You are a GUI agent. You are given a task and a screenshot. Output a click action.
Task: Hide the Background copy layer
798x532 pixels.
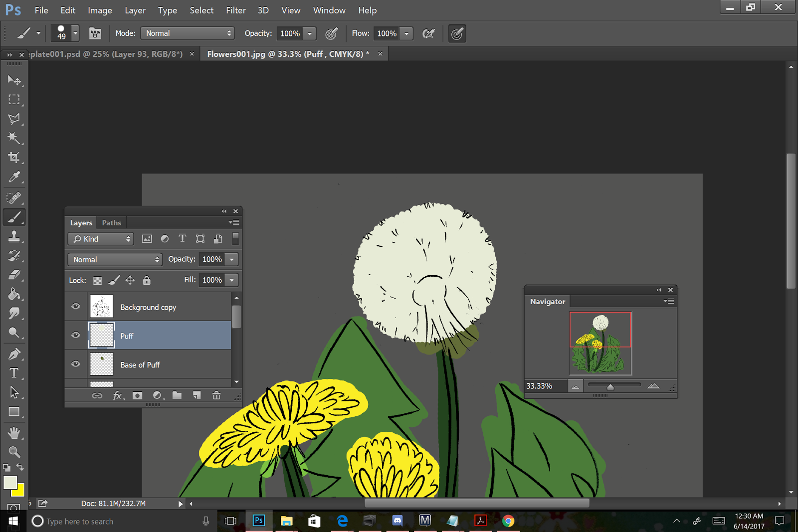coord(76,306)
